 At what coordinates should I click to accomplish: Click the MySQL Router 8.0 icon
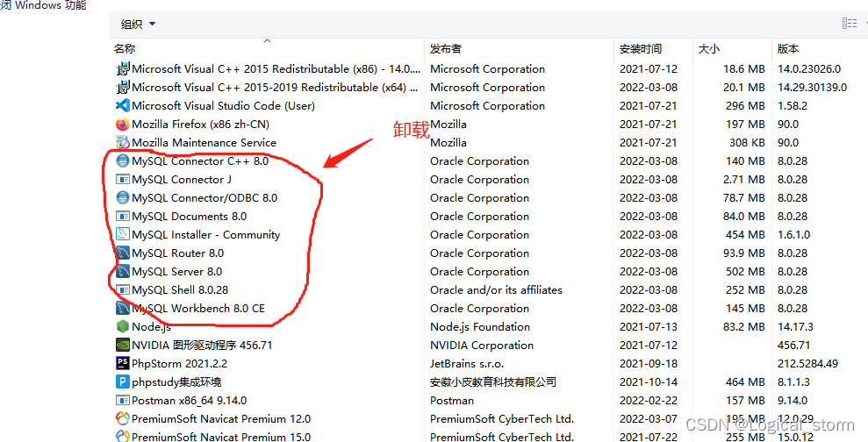coord(122,253)
